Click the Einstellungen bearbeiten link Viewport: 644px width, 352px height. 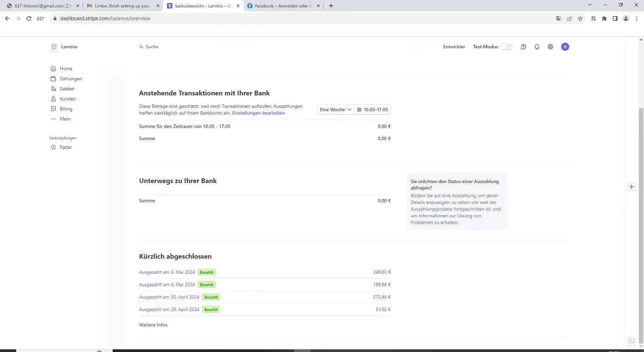tap(258, 113)
